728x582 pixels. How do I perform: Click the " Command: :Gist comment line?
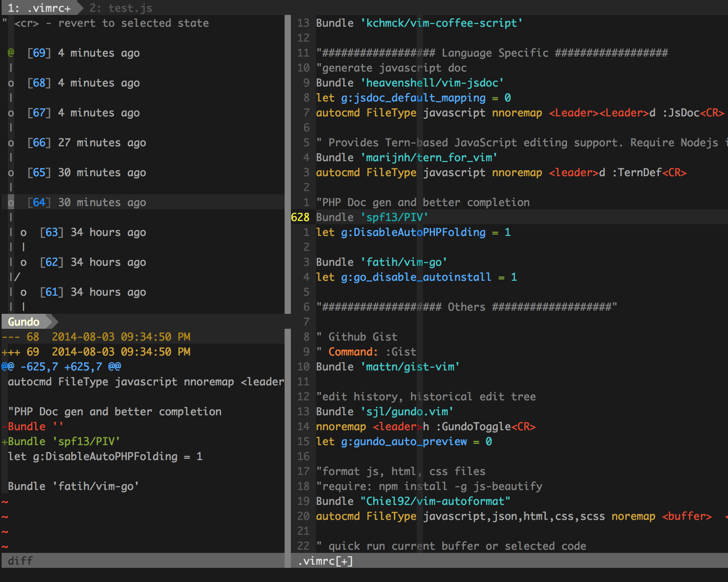tap(366, 352)
